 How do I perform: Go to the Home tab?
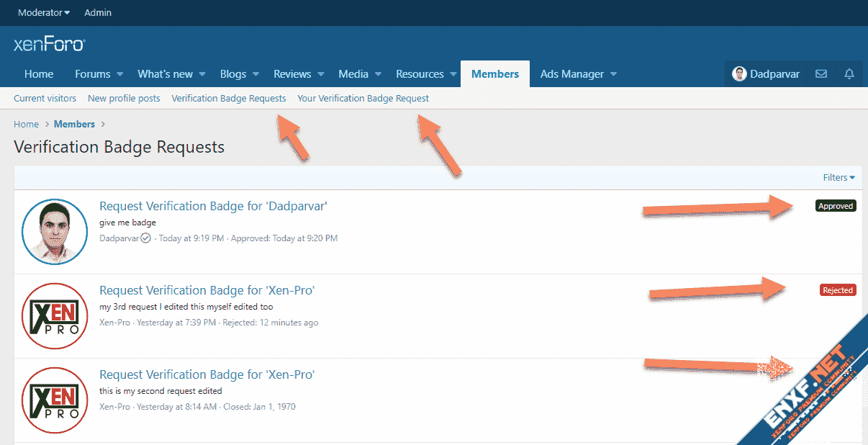click(x=39, y=73)
